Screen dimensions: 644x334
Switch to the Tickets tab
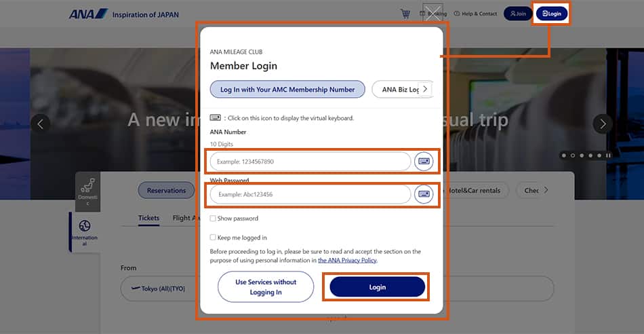point(148,219)
